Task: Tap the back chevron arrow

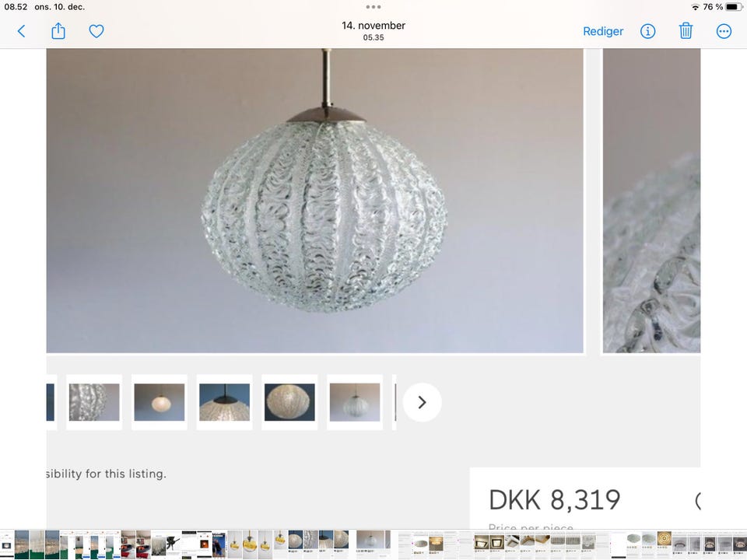Action: [x=22, y=31]
